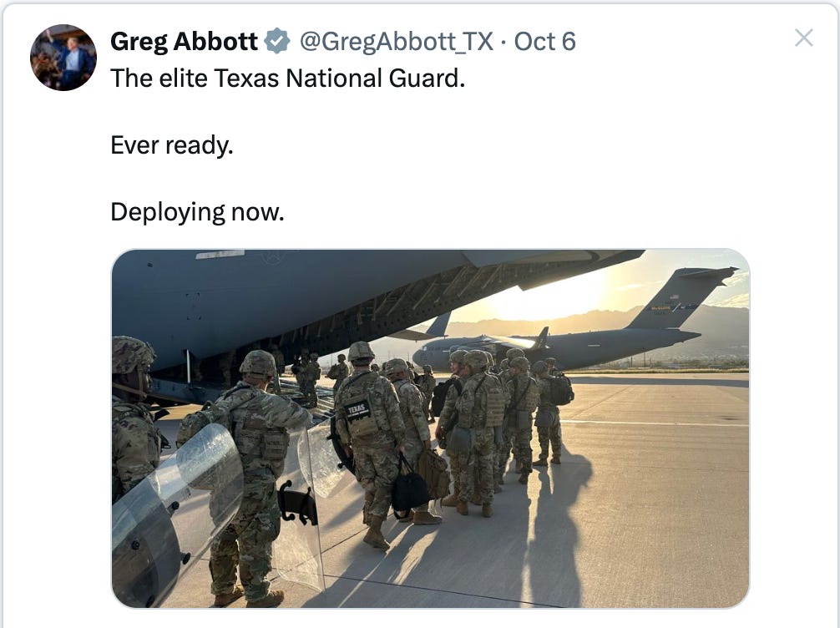
Task: Click the blue verified badge icon
Action: [277, 41]
